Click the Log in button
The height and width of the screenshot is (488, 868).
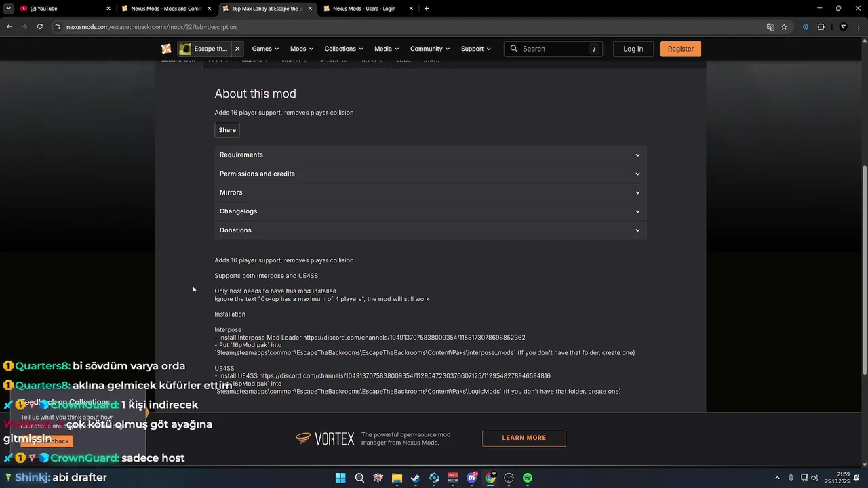coord(633,49)
